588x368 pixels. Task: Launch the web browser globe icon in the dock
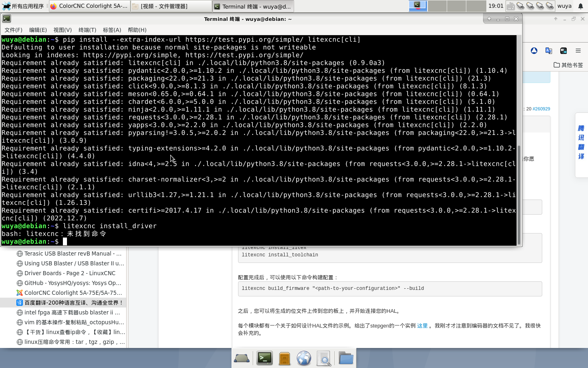304,358
